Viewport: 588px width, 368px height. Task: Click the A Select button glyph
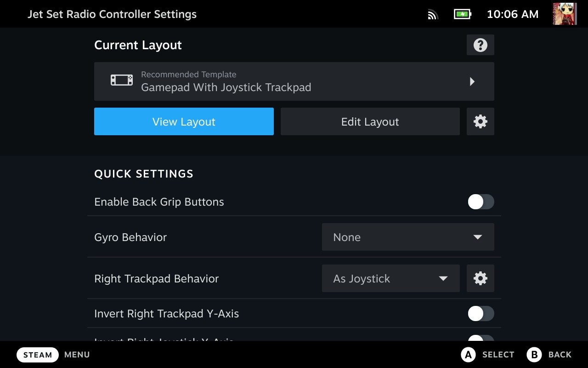(468, 355)
